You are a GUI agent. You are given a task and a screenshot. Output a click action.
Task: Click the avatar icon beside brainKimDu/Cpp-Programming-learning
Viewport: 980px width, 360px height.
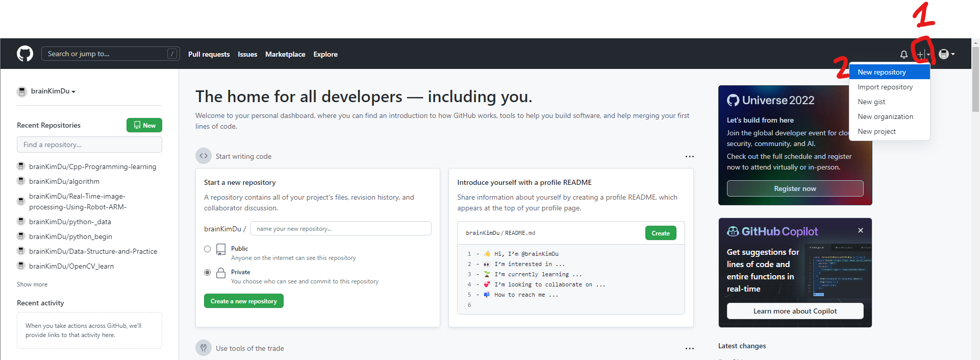point(21,166)
